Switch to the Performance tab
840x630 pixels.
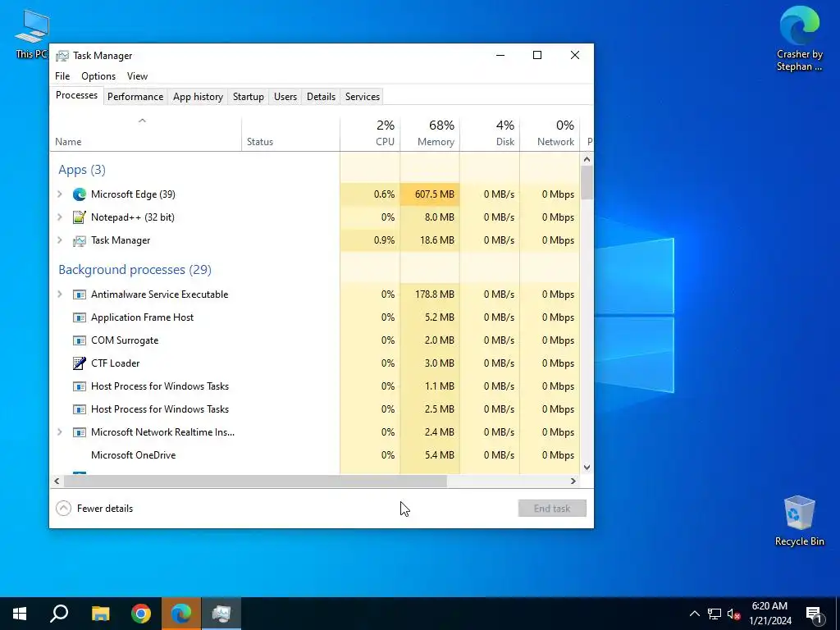click(135, 97)
